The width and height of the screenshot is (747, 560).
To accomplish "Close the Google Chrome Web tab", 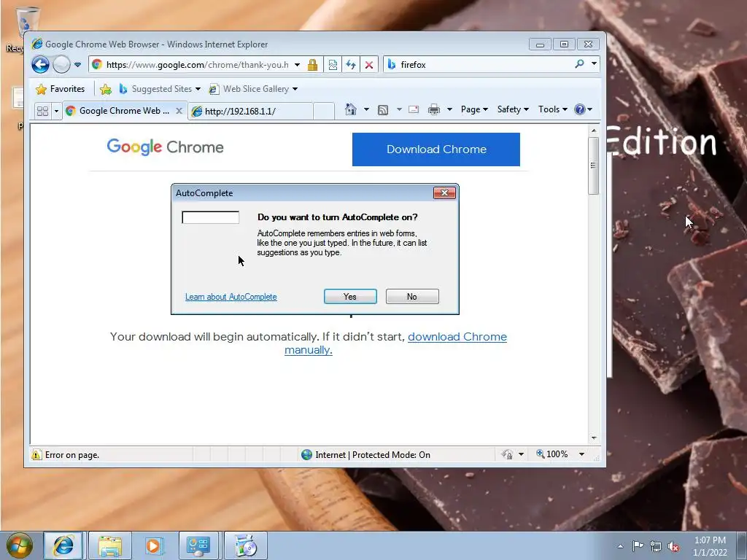I will pos(179,111).
